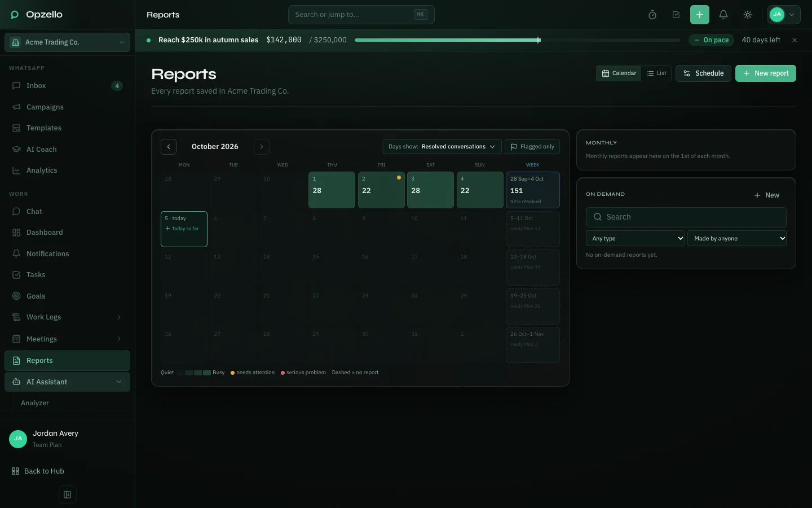
Task: Click Today so far in today's cell
Action: (182, 229)
